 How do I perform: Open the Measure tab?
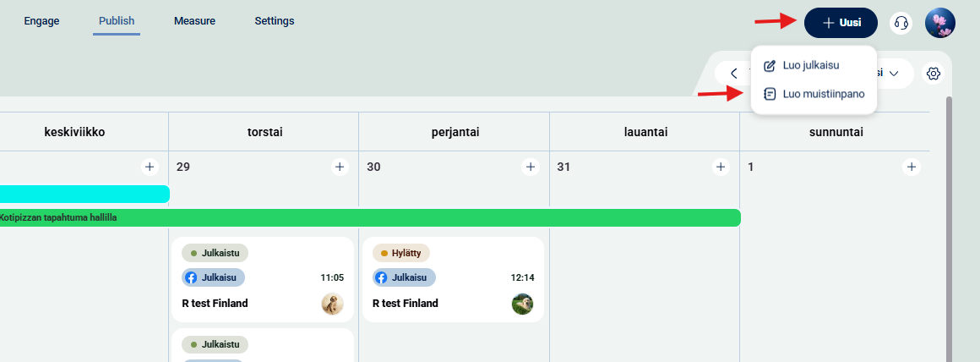pos(194,20)
